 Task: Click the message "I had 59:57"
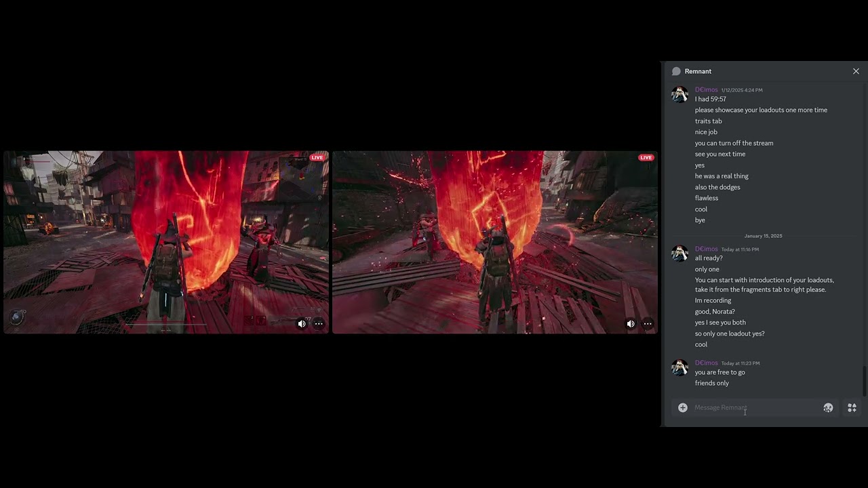pos(711,99)
